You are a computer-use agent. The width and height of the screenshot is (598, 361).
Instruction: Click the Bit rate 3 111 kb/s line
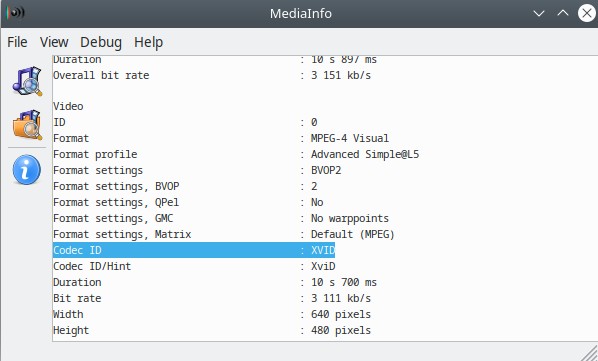click(x=212, y=298)
